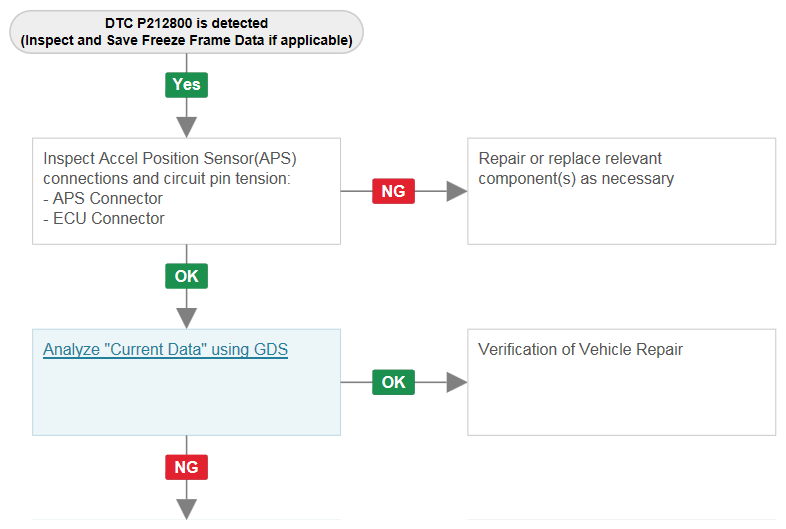Click the "connections and circuit pin tension" text
Screen dimensions: 786x529
coord(167,179)
